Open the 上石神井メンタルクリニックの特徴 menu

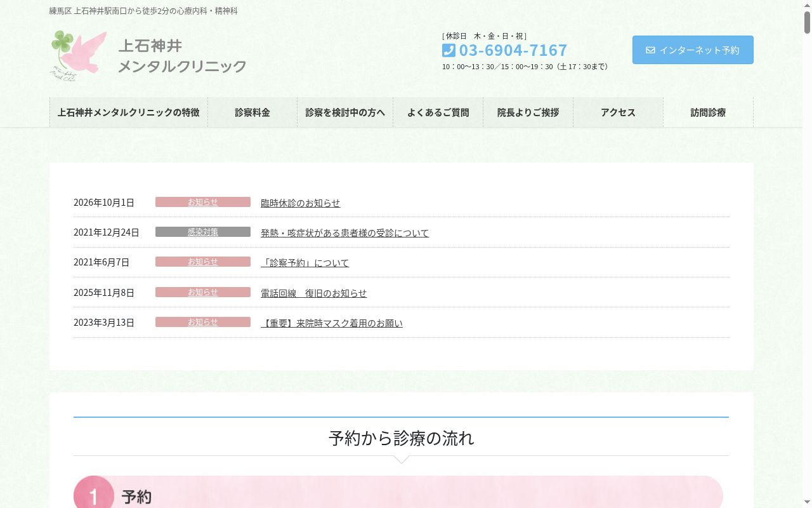tap(129, 112)
